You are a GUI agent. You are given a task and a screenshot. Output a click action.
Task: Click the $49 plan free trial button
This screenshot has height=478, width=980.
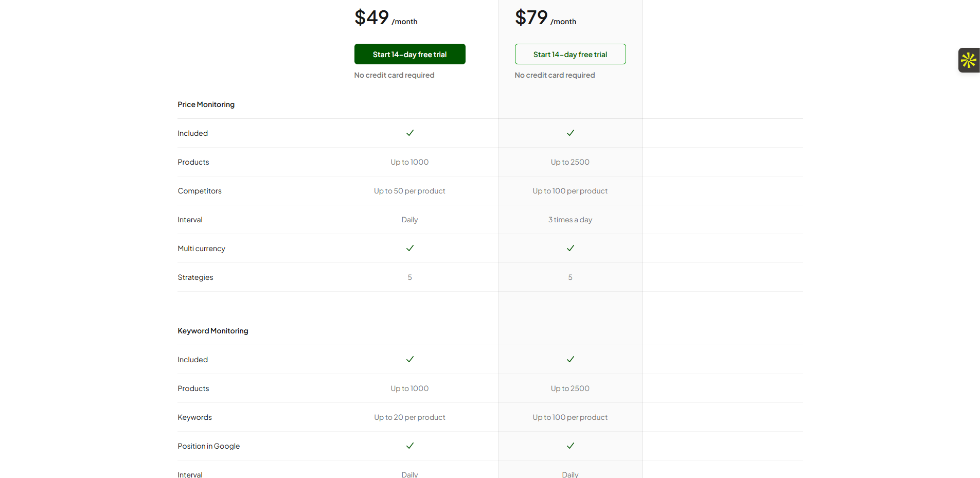tap(409, 54)
